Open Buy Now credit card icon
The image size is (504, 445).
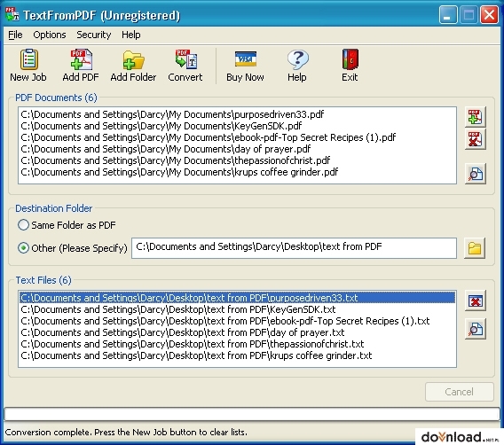coord(245,66)
